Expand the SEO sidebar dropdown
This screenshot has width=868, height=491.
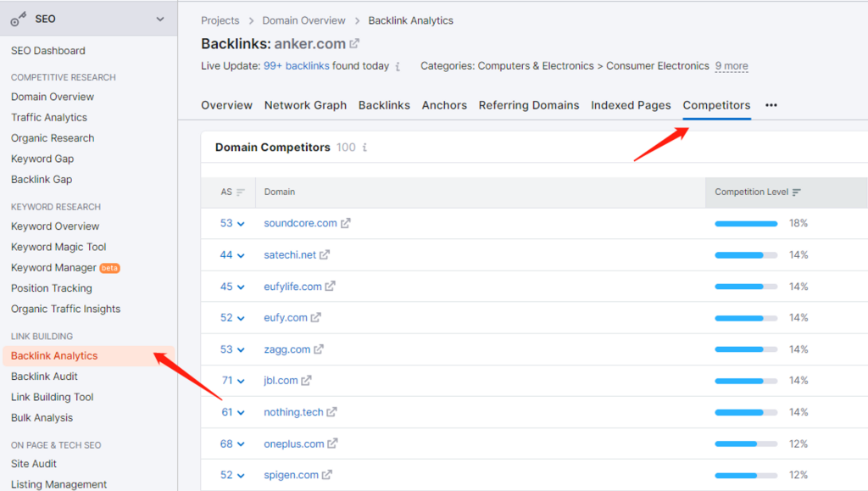click(160, 19)
